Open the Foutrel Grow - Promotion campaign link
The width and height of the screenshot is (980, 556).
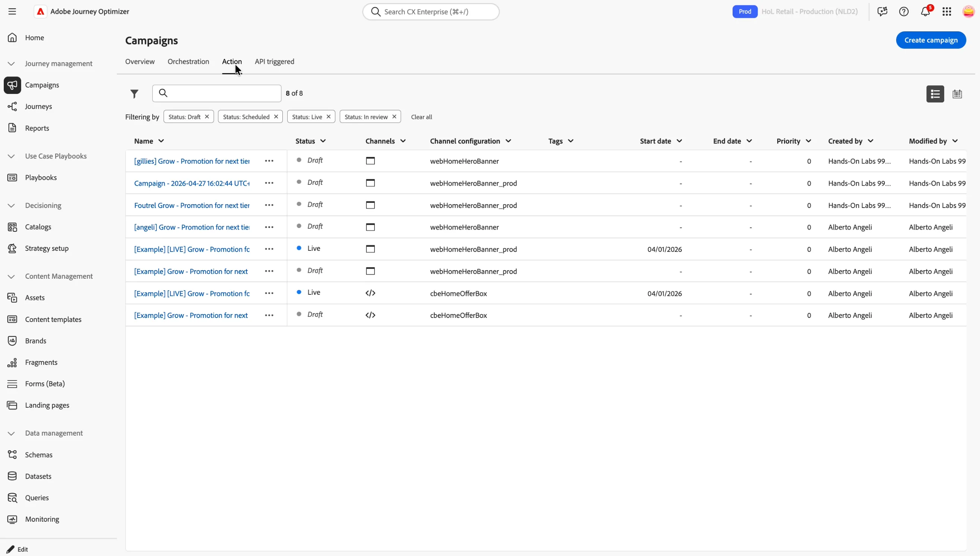tap(192, 205)
